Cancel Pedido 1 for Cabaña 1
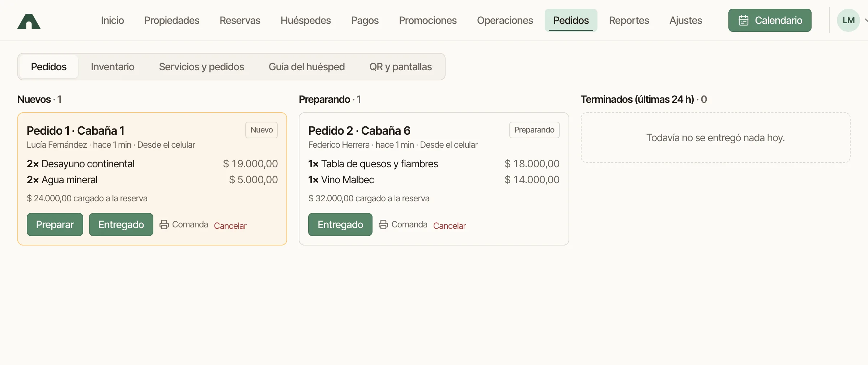The image size is (868, 365). click(x=230, y=226)
